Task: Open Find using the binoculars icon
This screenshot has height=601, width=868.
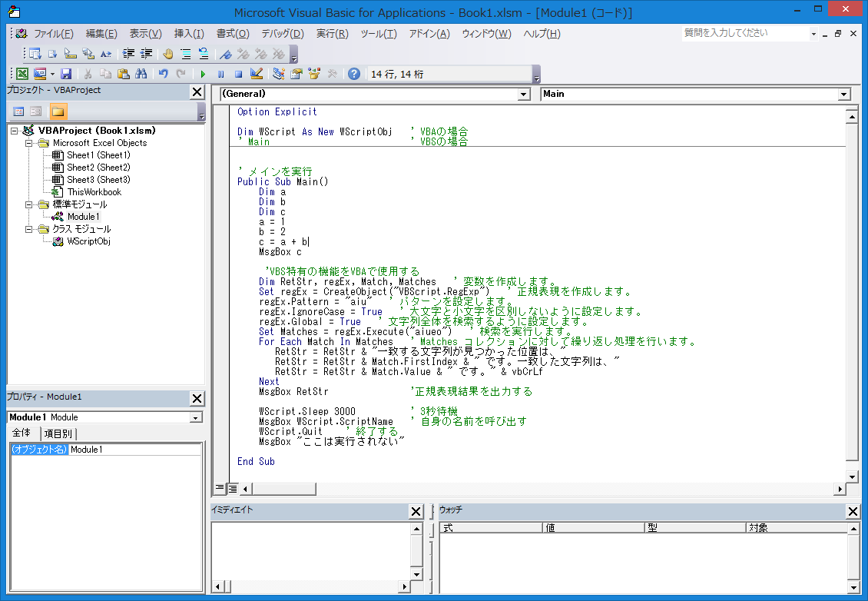Action: point(139,75)
